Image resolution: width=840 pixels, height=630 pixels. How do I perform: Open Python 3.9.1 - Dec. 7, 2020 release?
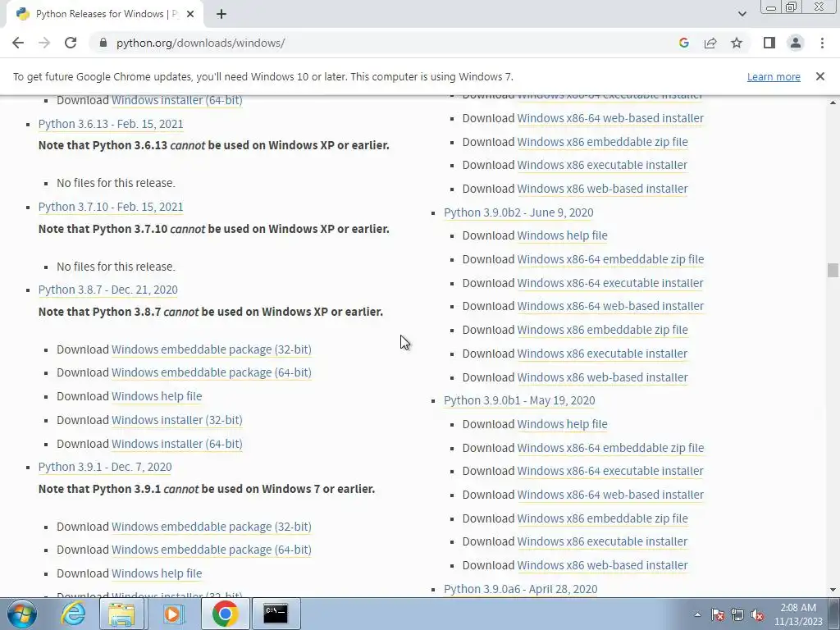pos(105,467)
